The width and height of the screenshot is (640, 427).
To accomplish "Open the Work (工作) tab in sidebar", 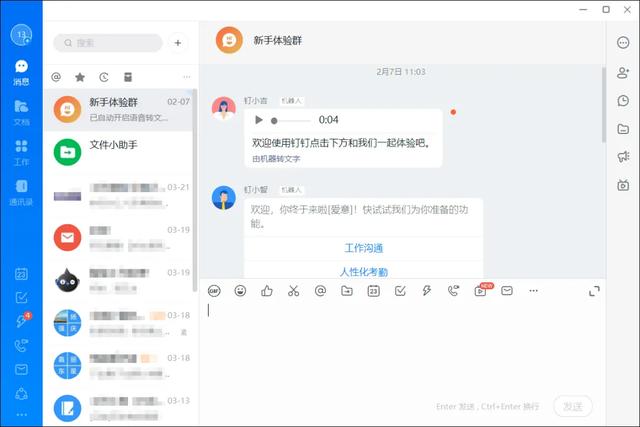I will point(21,153).
